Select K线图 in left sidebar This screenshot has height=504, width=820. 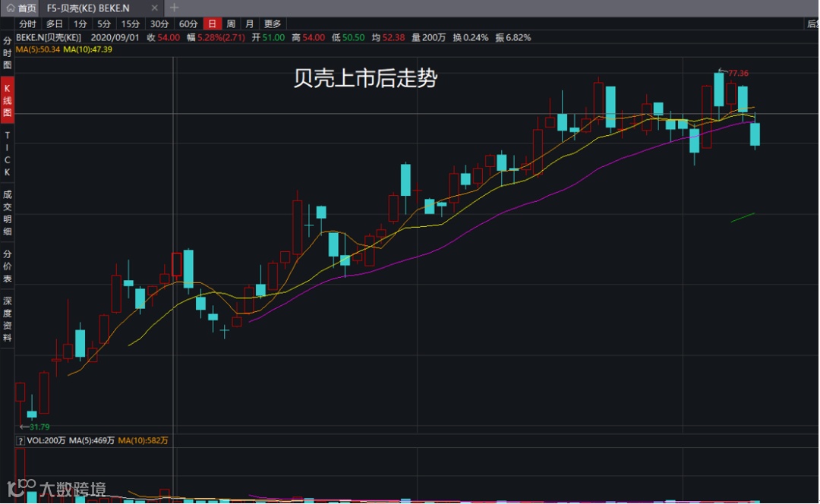click(8, 100)
